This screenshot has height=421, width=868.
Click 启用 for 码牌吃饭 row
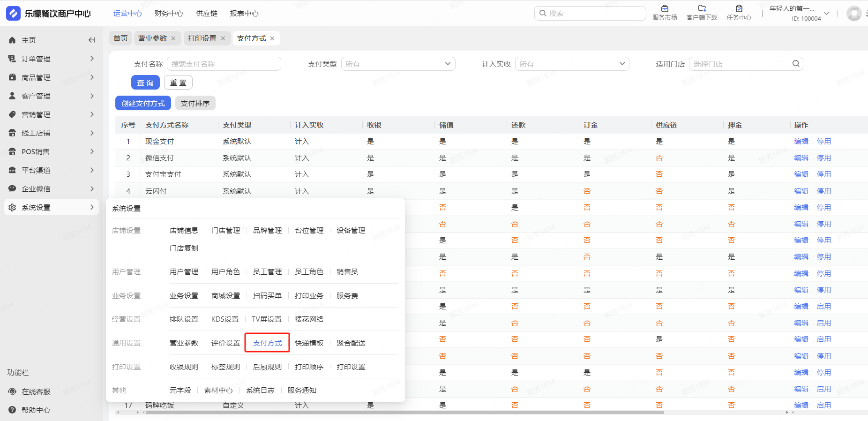click(x=824, y=406)
